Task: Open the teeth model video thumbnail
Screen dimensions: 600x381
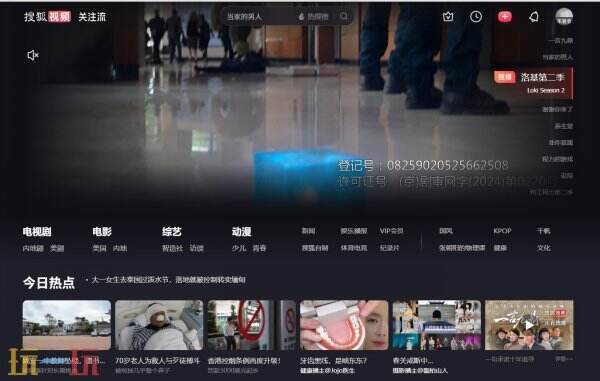Action: click(344, 325)
